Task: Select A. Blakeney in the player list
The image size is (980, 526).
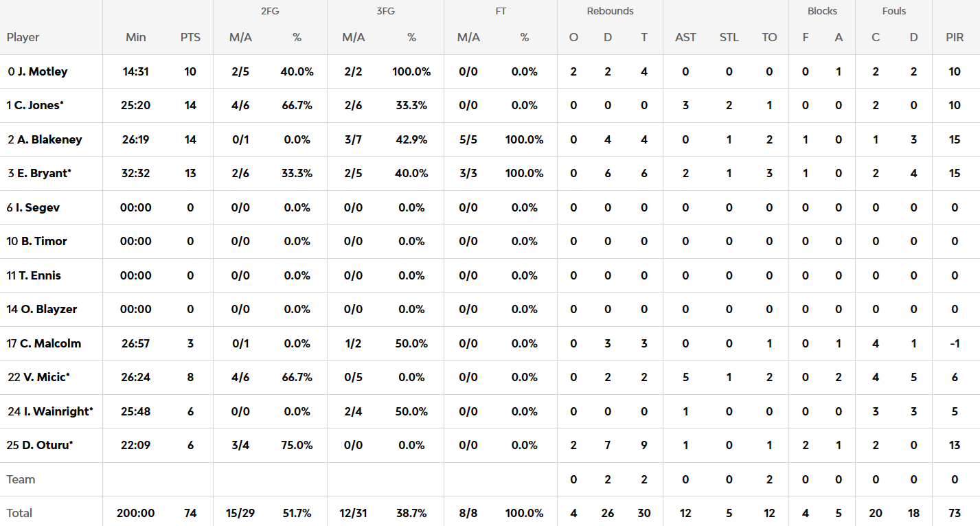Action: pyautogui.click(x=49, y=139)
